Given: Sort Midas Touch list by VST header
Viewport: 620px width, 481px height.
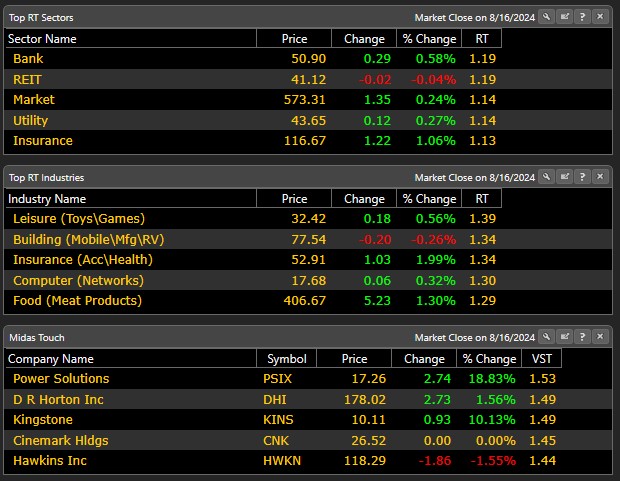Looking at the screenshot, I should tap(540, 359).
